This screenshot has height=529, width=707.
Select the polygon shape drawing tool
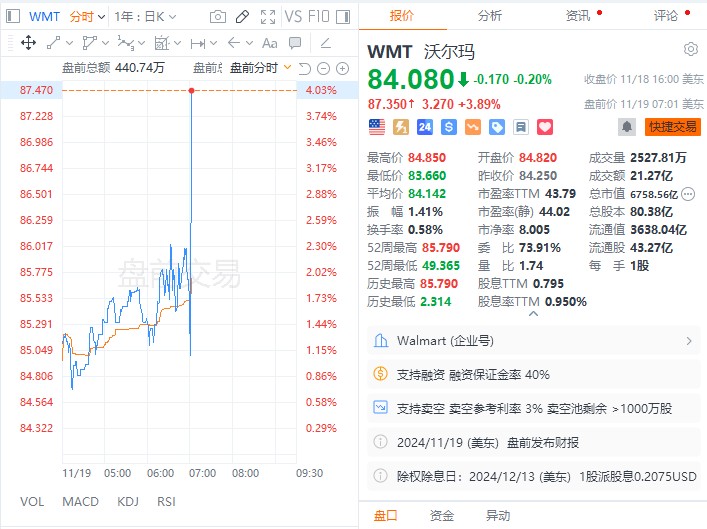click(89, 43)
